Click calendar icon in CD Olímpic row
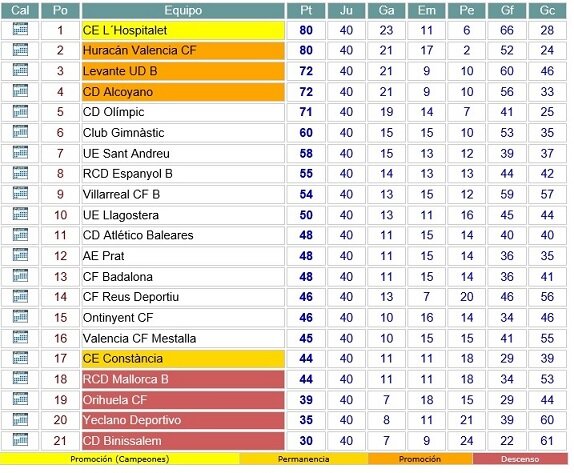Image resolution: width=574 pixels, height=473 pixels. [20, 111]
